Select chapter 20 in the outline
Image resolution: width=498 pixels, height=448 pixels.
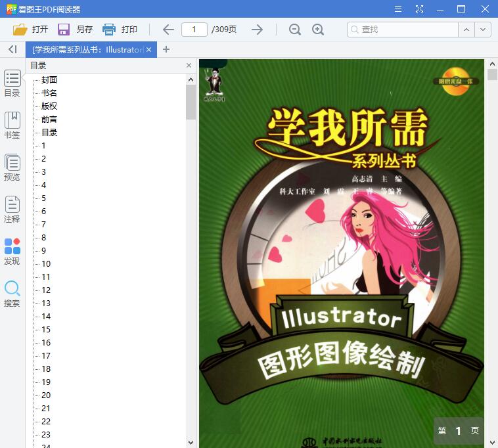[x=46, y=395]
